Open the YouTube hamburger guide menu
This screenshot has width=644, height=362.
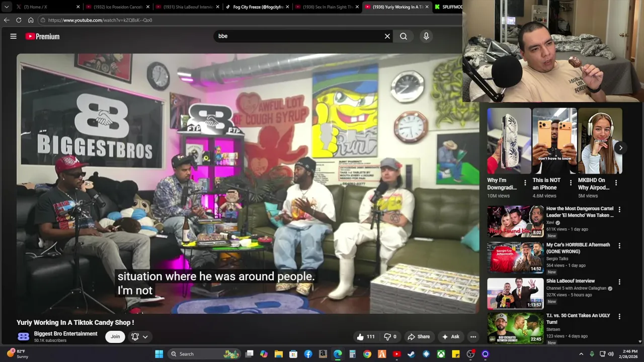point(14,36)
